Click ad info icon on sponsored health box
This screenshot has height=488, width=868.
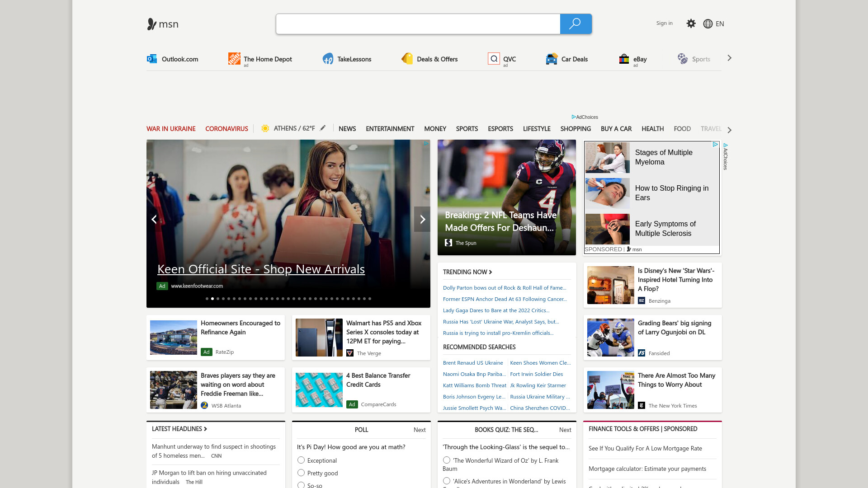click(715, 145)
